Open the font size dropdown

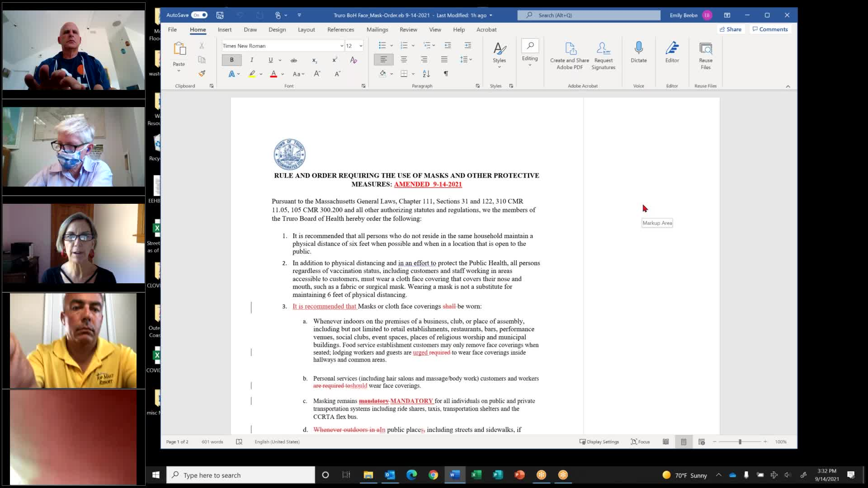click(x=360, y=46)
